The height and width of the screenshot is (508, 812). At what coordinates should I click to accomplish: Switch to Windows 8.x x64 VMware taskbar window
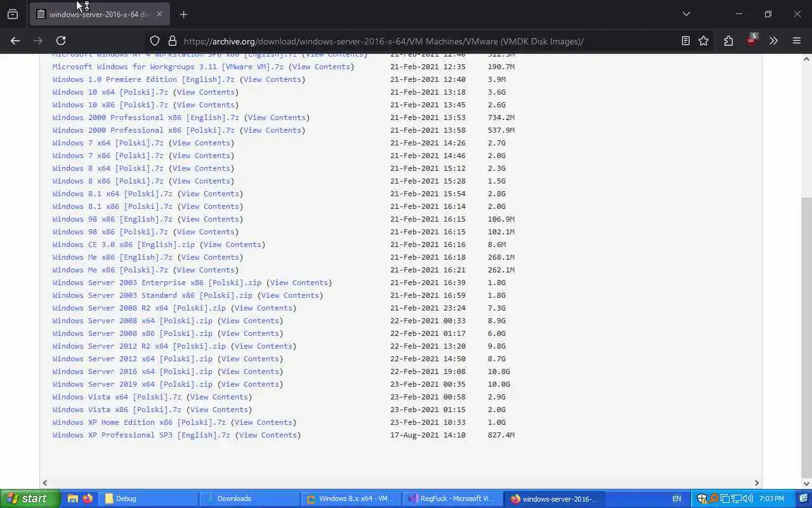(x=350, y=498)
